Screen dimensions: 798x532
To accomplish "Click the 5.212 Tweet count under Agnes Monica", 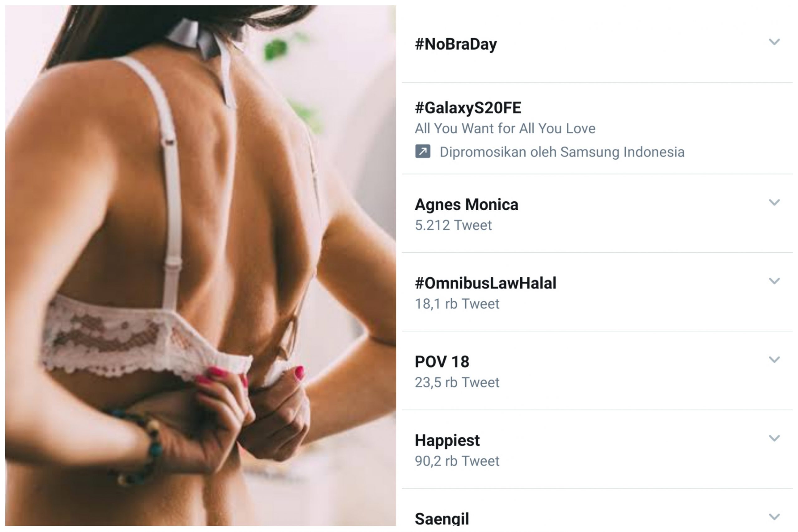I will click(x=453, y=225).
